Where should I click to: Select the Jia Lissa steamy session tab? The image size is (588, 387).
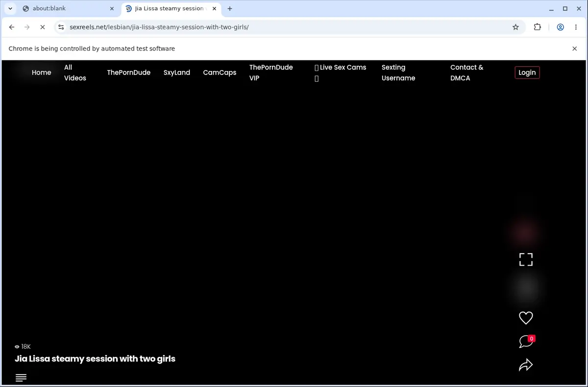pos(171,8)
